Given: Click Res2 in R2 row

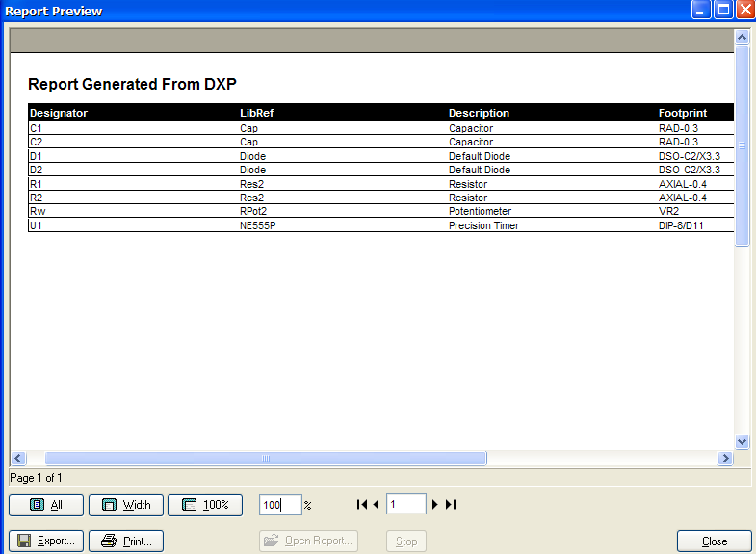Looking at the screenshot, I should (x=252, y=198).
